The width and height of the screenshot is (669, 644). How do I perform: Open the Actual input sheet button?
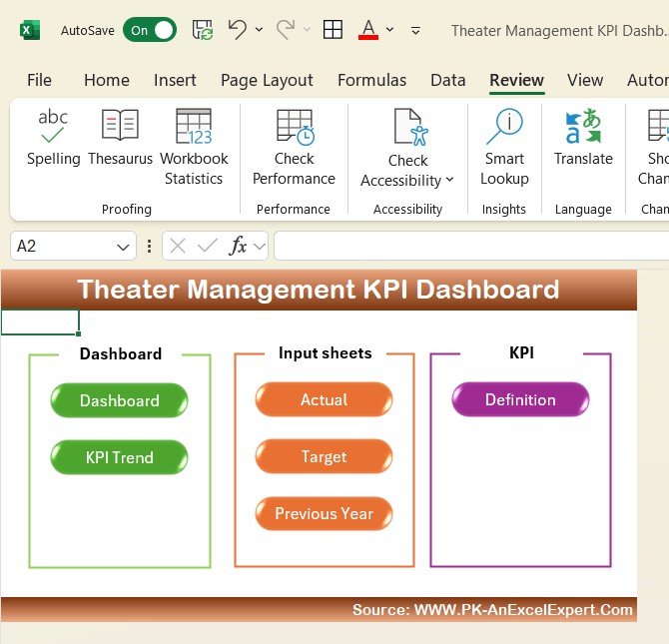tap(324, 399)
